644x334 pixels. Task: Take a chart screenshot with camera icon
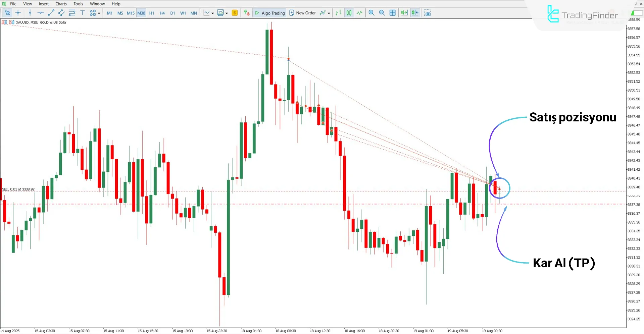(427, 13)
